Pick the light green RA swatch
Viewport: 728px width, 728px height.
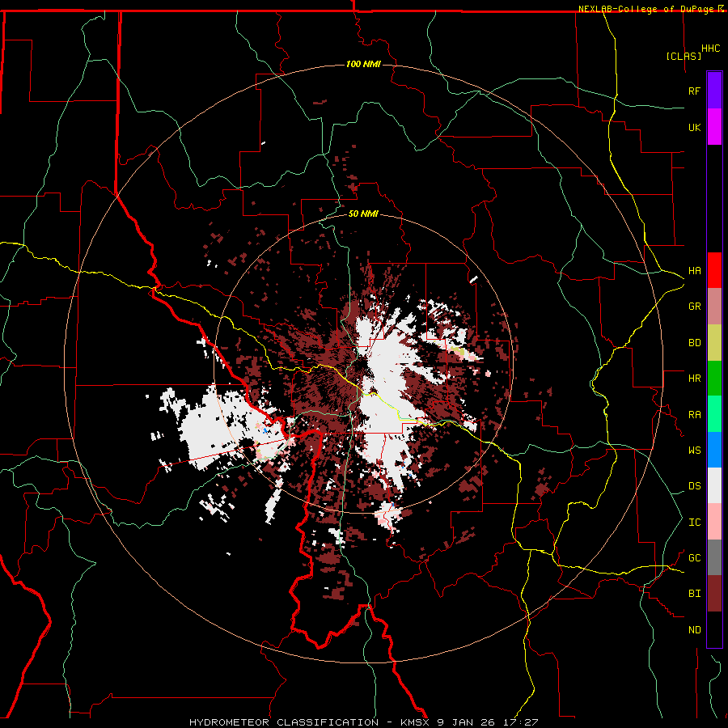click(714, 414)
